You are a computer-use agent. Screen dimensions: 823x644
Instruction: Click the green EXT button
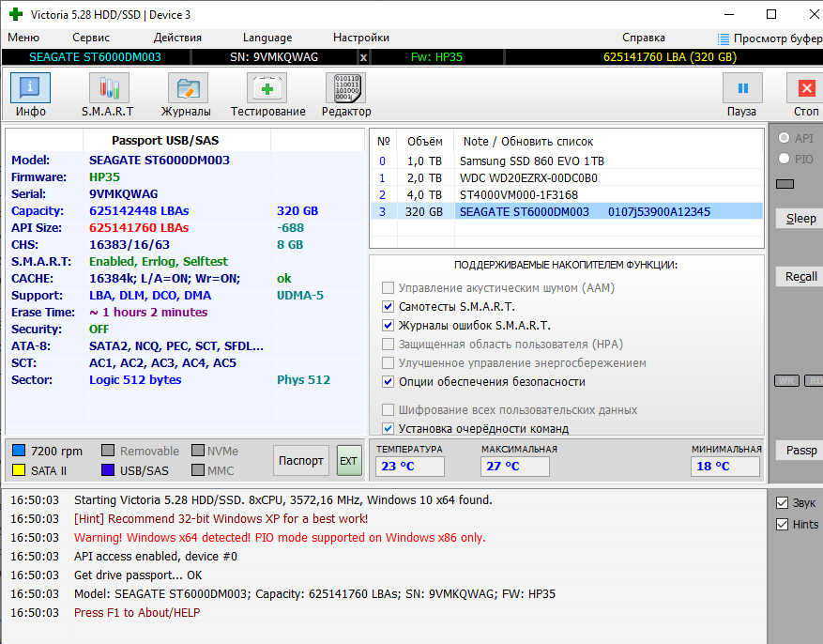(x=349, y=461)
